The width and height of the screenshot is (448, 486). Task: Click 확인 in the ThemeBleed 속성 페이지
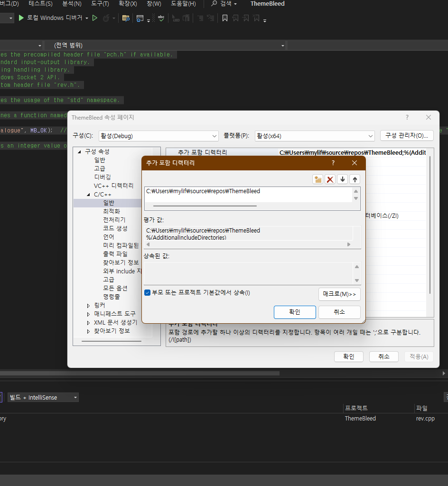(349, 356)
